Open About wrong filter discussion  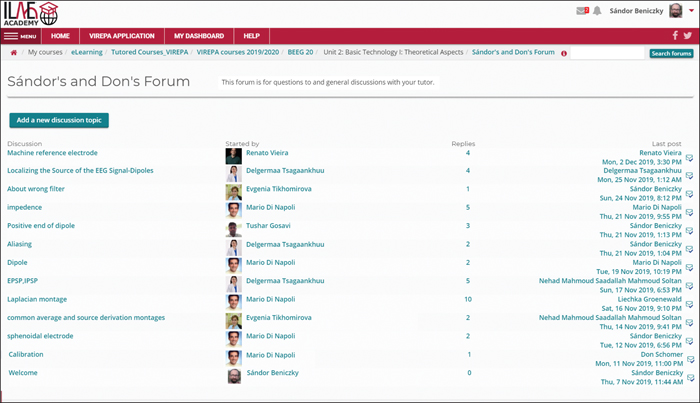click(36, 189)
